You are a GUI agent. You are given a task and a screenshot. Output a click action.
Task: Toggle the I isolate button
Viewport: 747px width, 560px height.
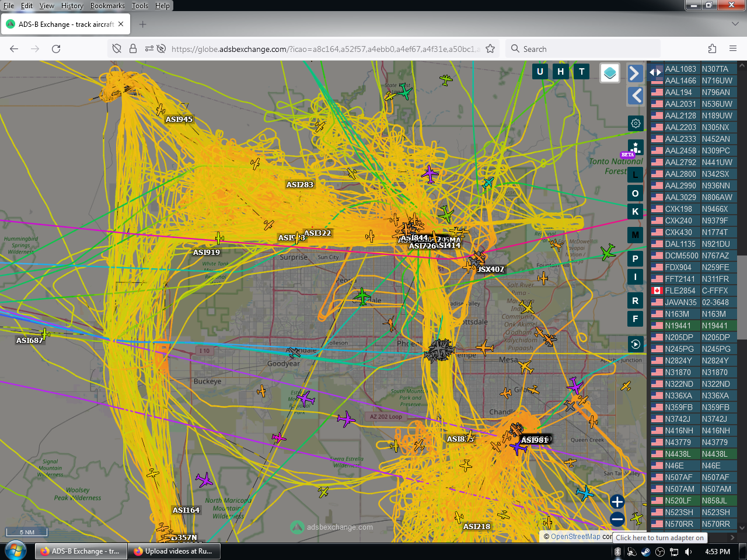click(636, 277)
